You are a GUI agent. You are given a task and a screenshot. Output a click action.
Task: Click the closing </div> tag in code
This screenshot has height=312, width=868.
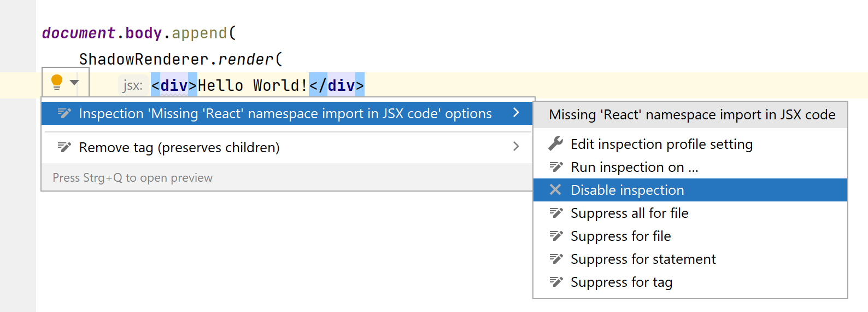(x=337, y=85)
